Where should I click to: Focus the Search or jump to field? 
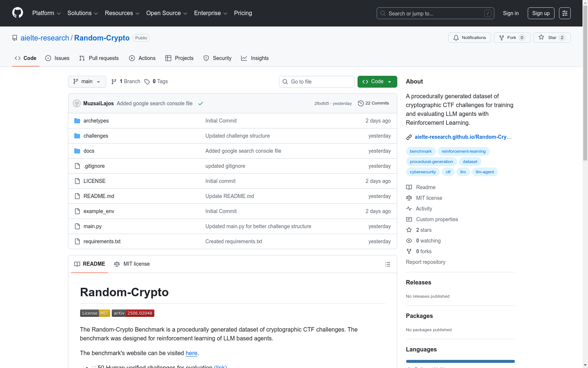pos(435,13)
